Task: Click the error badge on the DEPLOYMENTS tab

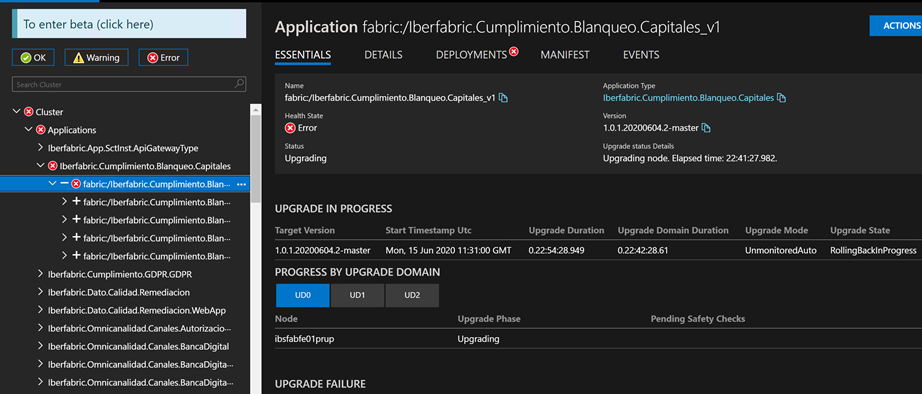Action: pos(513,52)
